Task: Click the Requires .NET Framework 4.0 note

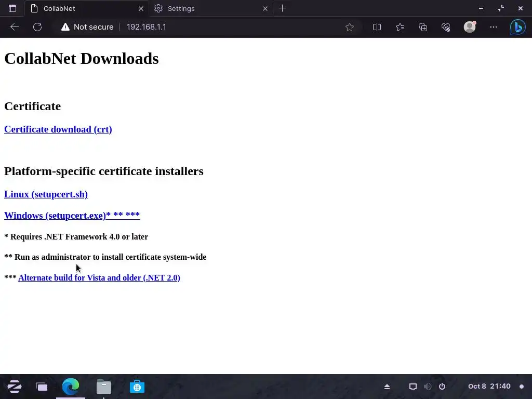Action: click(76, 236)
